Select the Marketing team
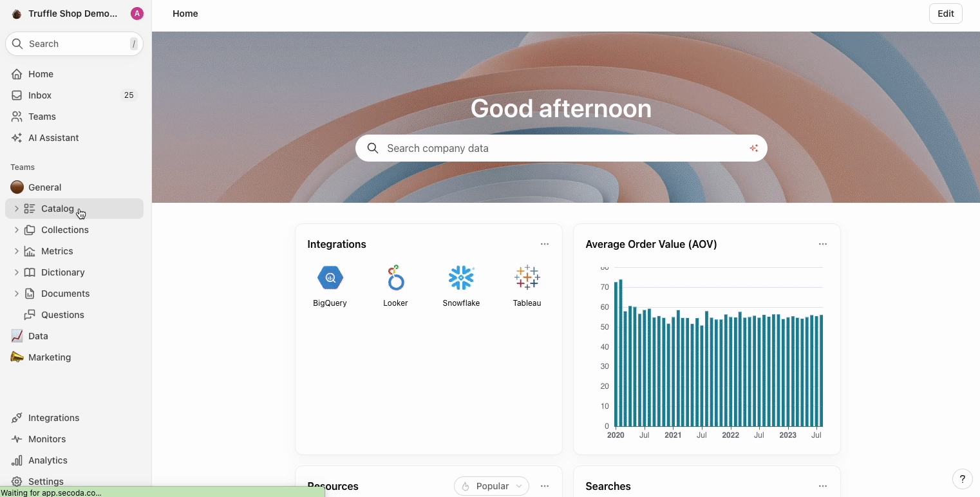 coord(50,357)
